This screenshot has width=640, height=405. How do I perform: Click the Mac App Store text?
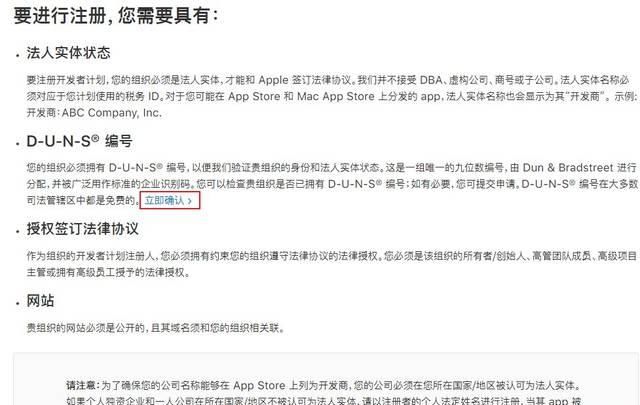tap(336, 96)
